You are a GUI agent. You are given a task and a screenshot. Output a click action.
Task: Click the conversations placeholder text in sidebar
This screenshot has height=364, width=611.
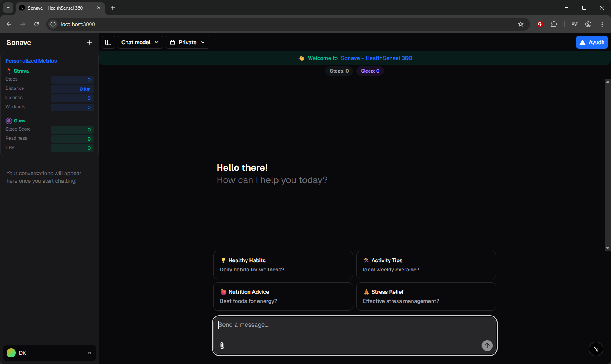44,177
